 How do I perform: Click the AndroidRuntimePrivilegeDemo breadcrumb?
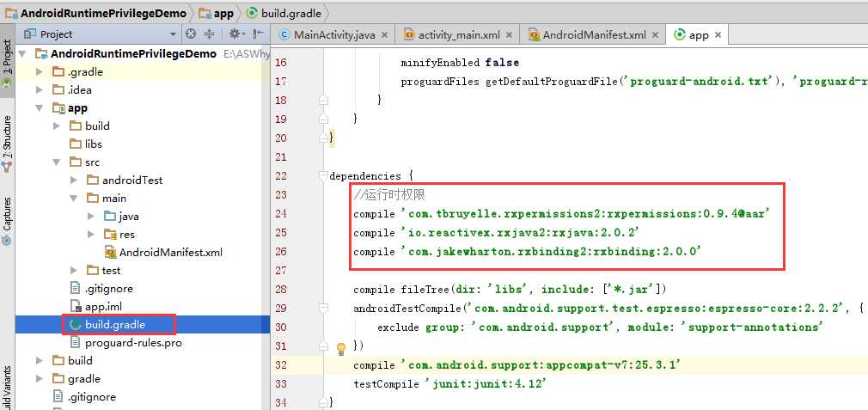pyautogui.click(x=95, y=13)
